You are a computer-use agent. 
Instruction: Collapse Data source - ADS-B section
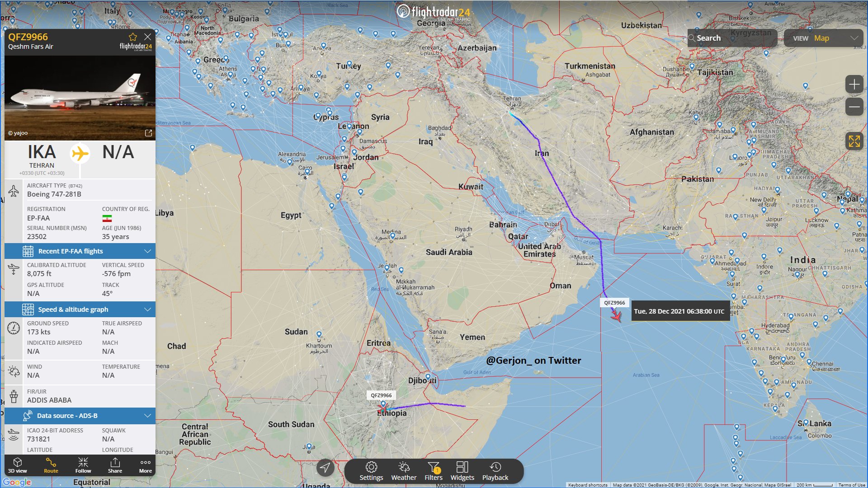pyautogui.click(x=80, y=415)
